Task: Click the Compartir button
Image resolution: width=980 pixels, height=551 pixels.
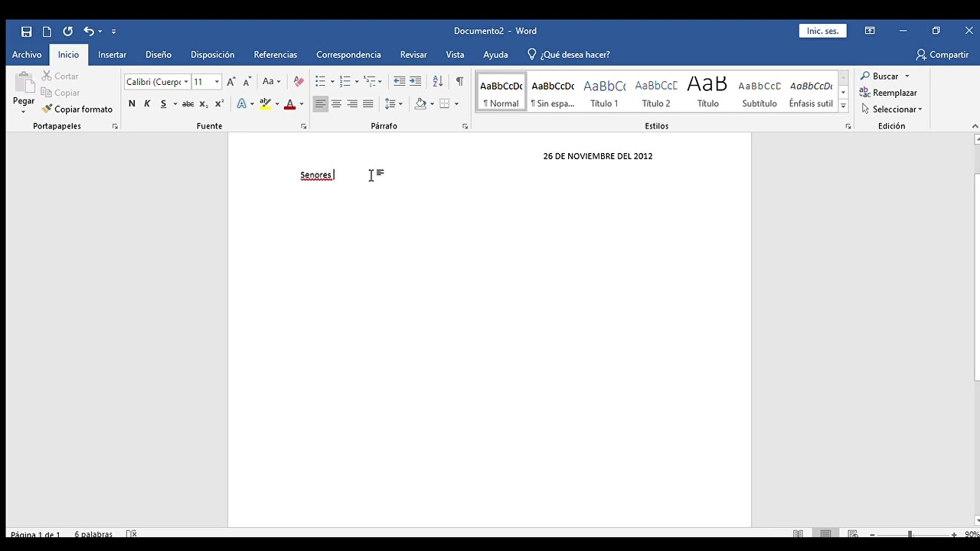Action: click(x=942, y=54)
